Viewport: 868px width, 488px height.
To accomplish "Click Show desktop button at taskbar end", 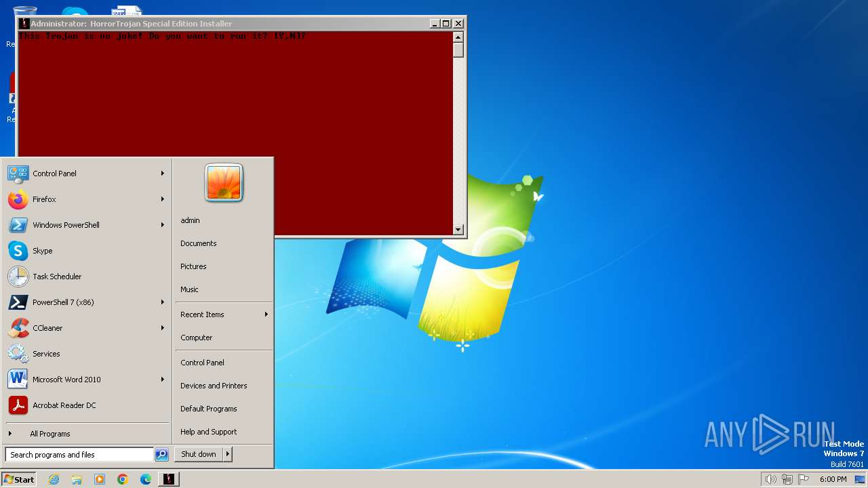I will [861, 479].
